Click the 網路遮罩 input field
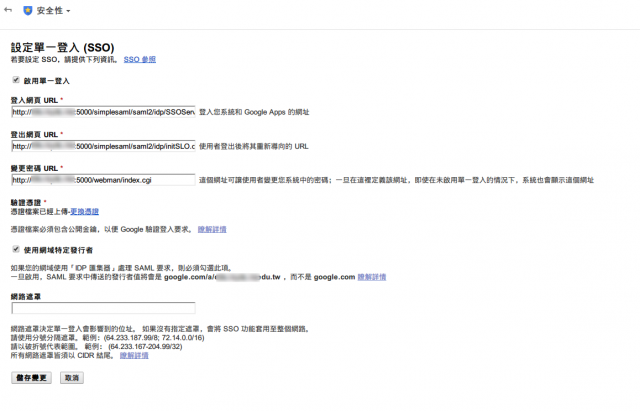 [x=103, y=308]
